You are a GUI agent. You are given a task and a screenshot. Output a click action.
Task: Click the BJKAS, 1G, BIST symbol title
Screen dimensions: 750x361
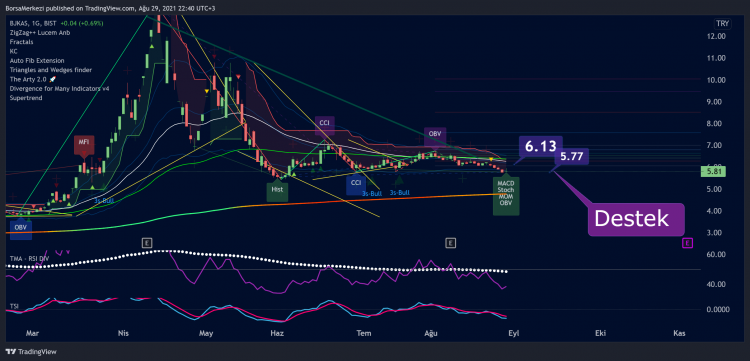click(x=33, y=23)
